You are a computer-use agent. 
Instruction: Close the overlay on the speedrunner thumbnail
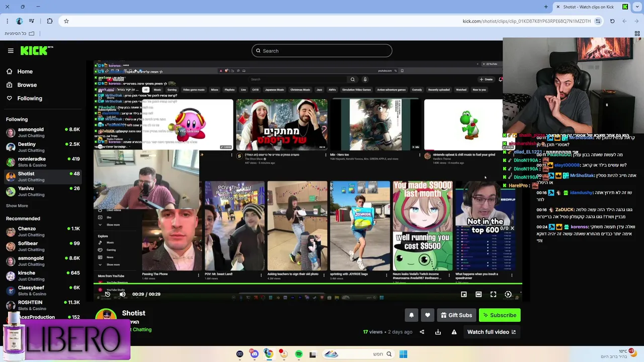pos(512,228)
